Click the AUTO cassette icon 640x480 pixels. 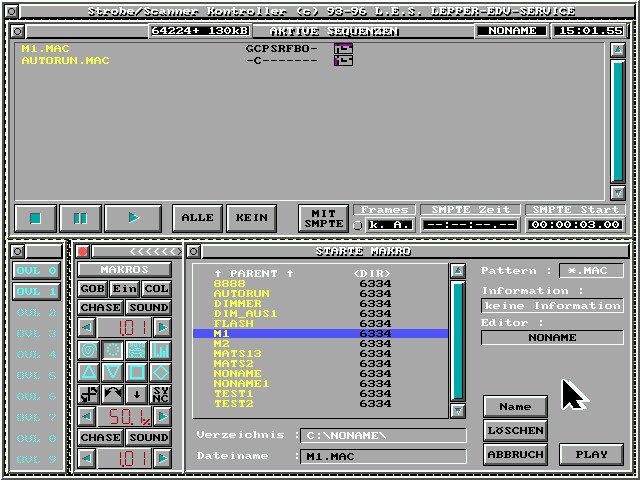(x=136, y=350)
